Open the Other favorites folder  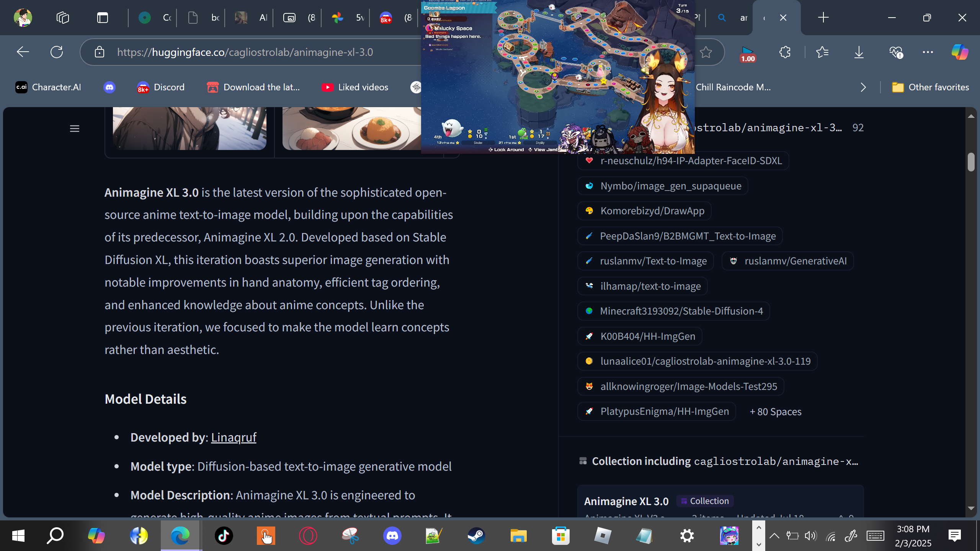tap(931, 87)
